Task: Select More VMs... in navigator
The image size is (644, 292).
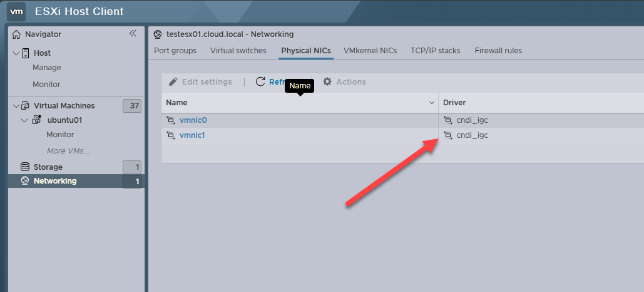Action: pyautogui.click(x=68, y=151)
